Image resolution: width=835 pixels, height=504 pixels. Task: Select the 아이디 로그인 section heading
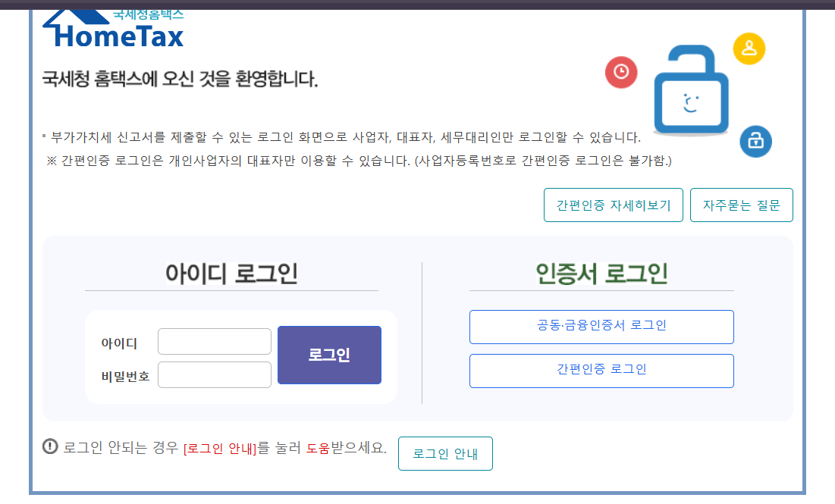coord(231,274)
